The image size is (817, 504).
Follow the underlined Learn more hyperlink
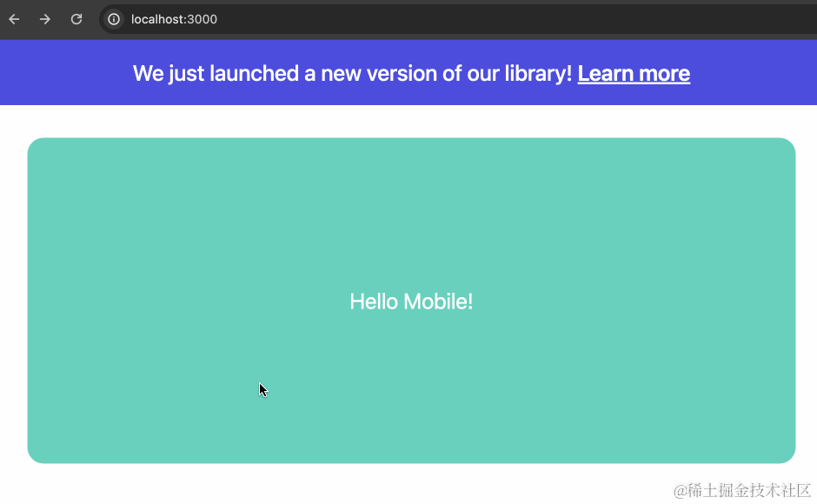(x=633, y=73)
